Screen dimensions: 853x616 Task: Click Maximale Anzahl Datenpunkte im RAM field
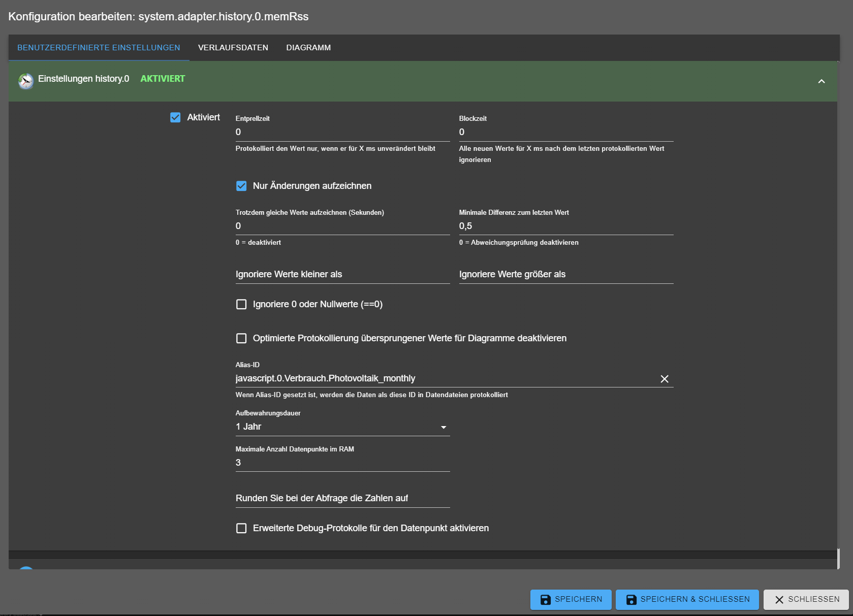point(342,463)
